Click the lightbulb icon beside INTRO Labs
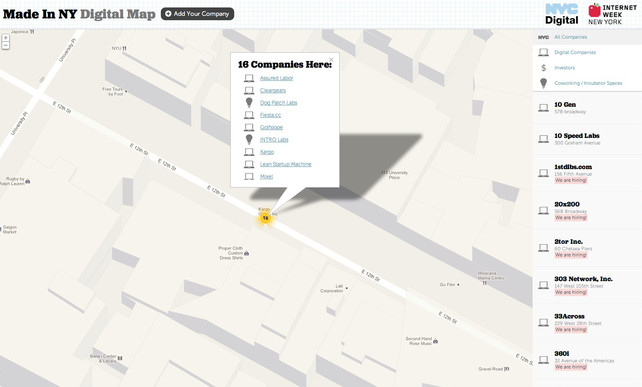Image resolution: width=642 pixels, height=387 pixels. point(249,139)
